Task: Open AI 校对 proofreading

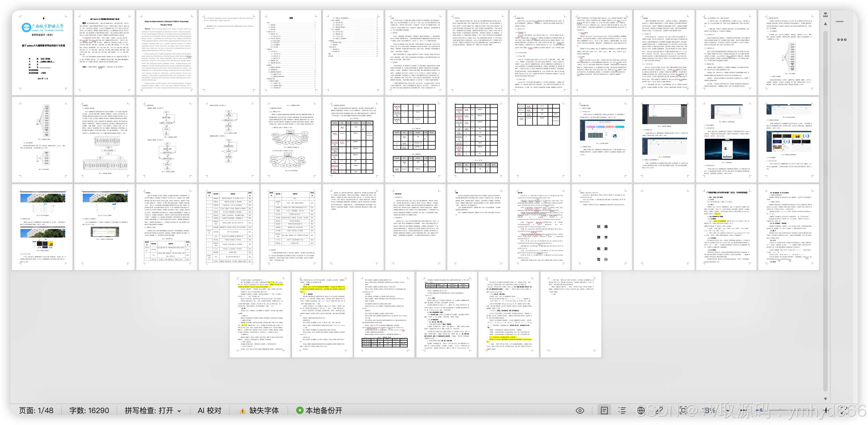Action: (x=209, y=411)
